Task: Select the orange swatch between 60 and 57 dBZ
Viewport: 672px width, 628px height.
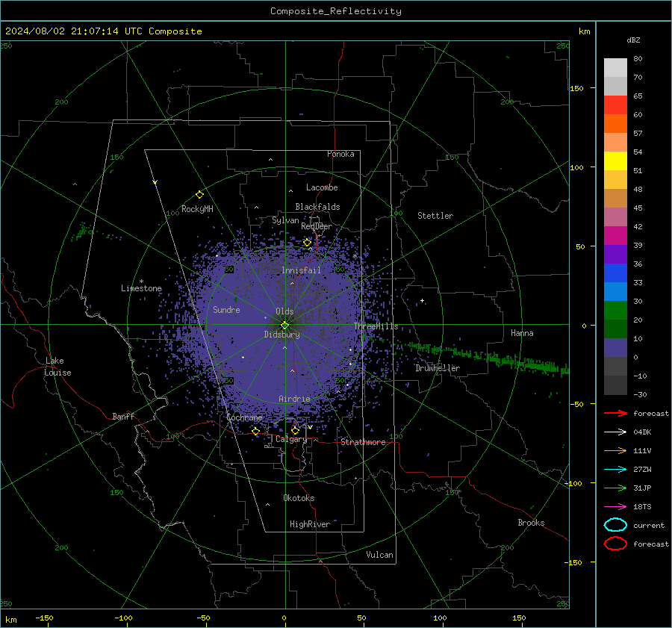Action: [x=615, y=124]
